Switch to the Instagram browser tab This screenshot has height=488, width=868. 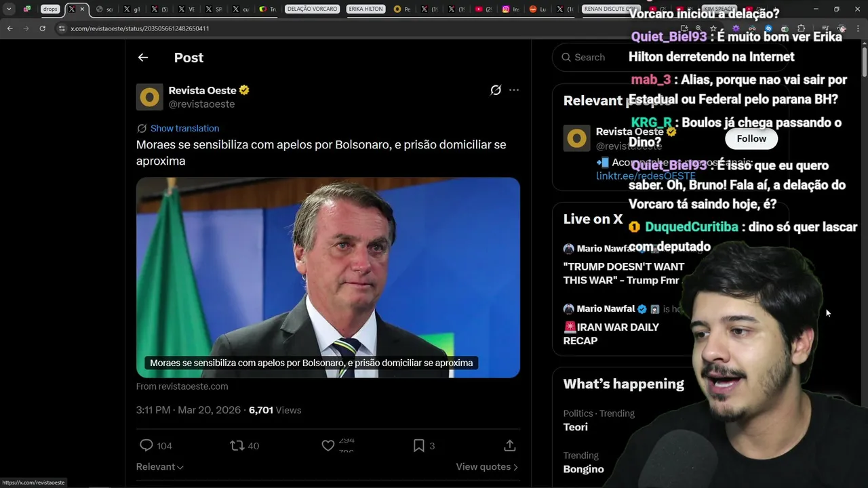tap(511, 9)
